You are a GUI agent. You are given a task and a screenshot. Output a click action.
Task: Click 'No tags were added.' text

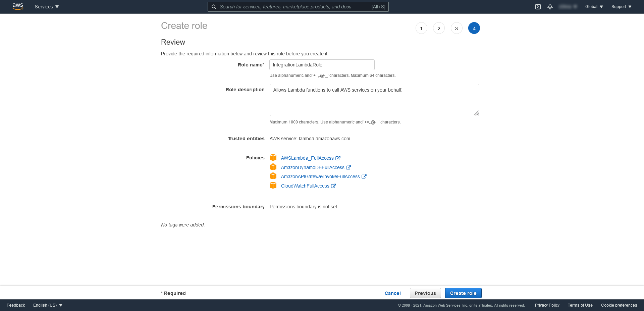(x=183, y=225)
